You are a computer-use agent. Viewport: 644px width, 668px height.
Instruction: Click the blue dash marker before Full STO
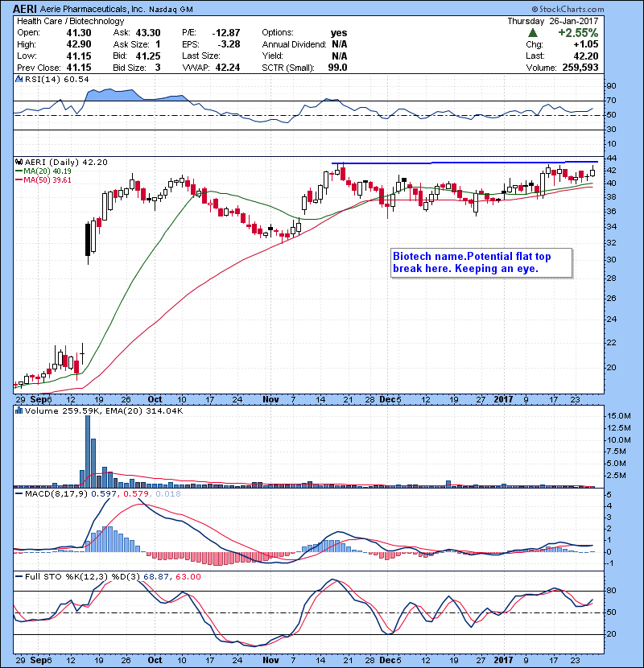coord(19,576)
